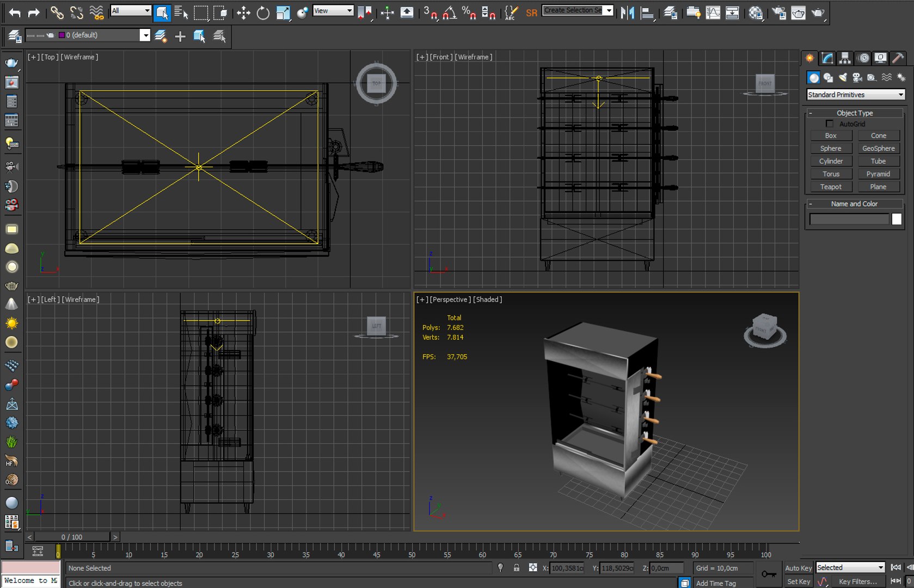Click the Sphere primitive button
914x588 pixels.
pos(831,148)
